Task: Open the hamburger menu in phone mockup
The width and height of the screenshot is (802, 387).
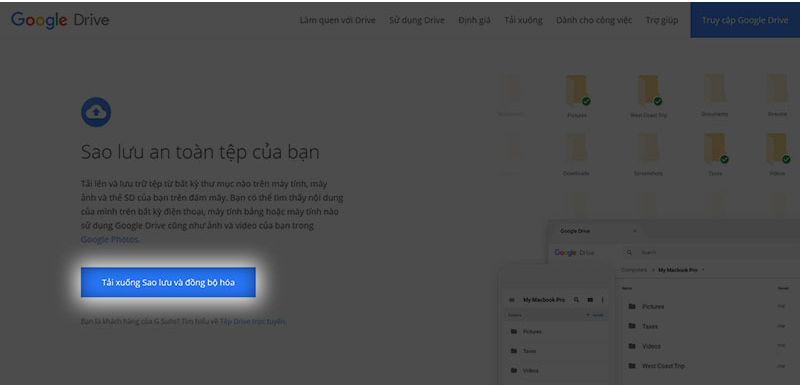Action: click(x=512, y=300)
